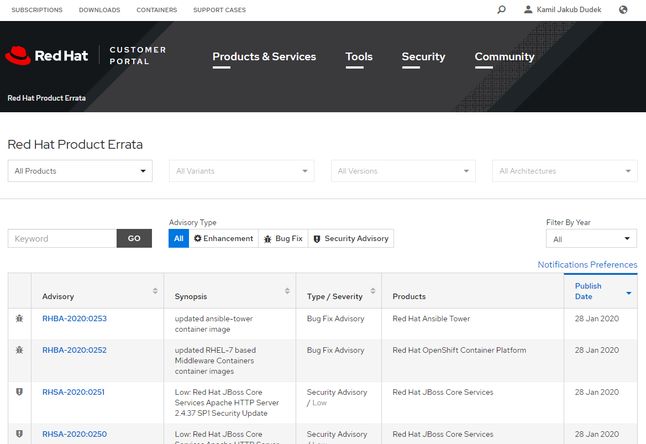This screenshot has height=444, width=646.
Task: Click '28 Jan 2020' in RHSA-2020:0251 row
Action: coord(597,392)
